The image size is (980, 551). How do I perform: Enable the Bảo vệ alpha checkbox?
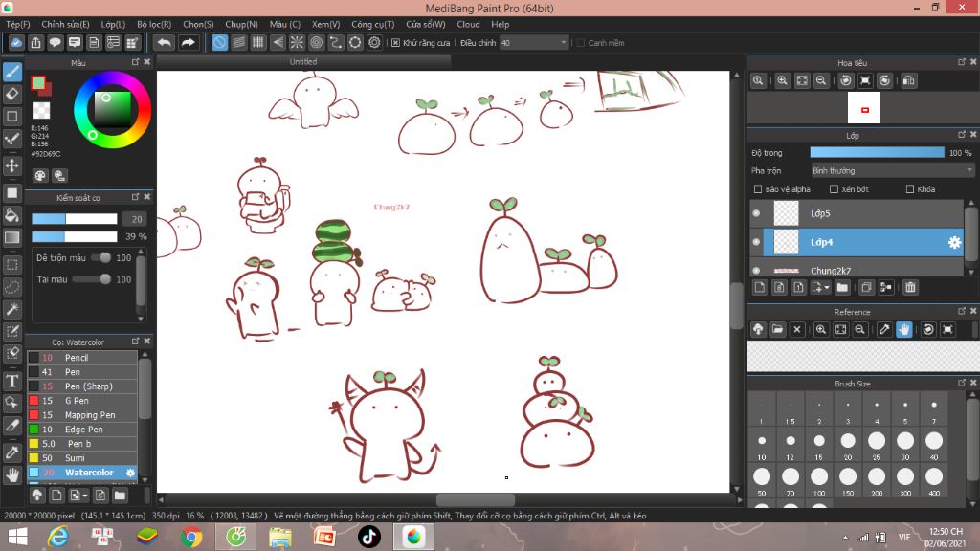tap(758, 188)
